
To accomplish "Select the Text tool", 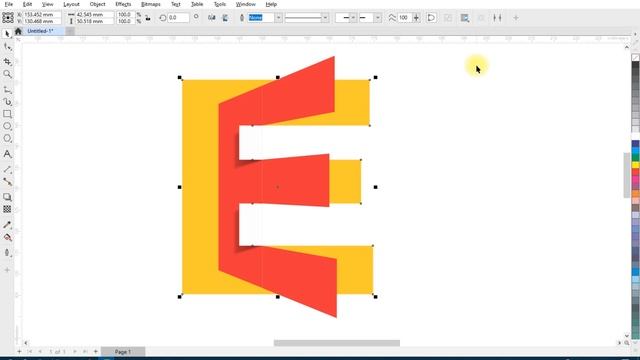I will [x=7, y=154].
